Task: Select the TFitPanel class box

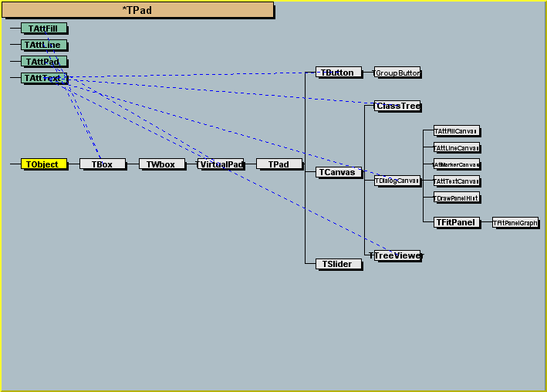Action: (457, 222)
